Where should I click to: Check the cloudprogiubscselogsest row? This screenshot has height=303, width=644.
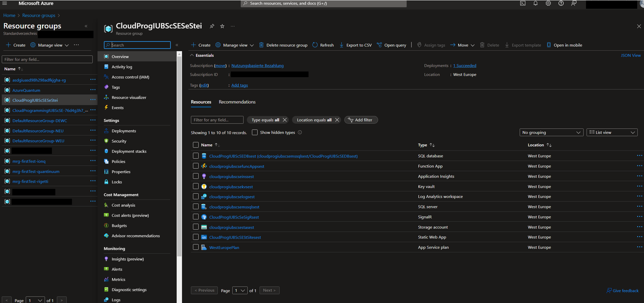point(195,196)
